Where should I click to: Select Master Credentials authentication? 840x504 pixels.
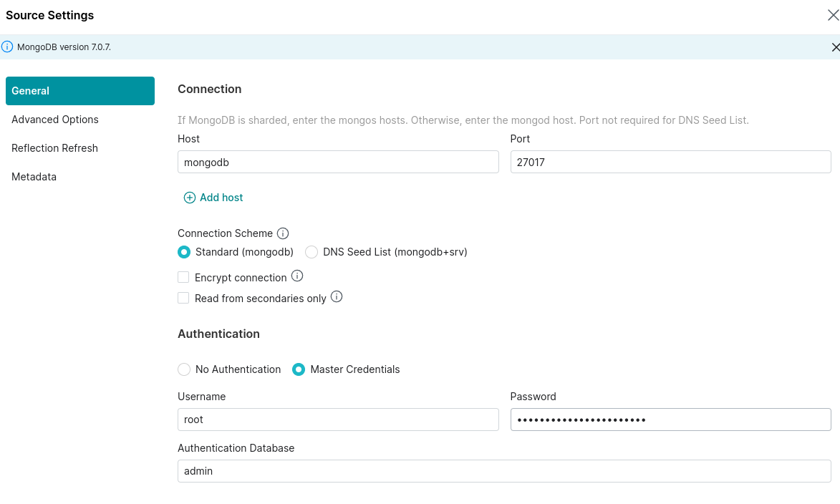[x=299, y=369]
